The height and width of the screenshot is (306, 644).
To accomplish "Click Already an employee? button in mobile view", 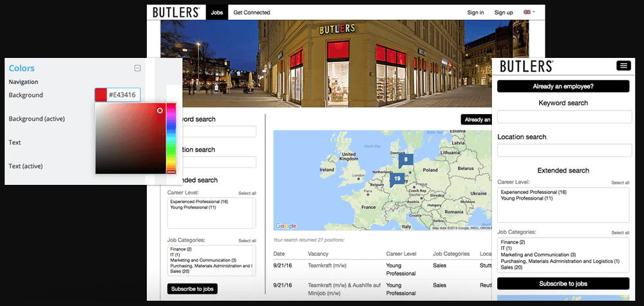I will [x=563, y=86].
